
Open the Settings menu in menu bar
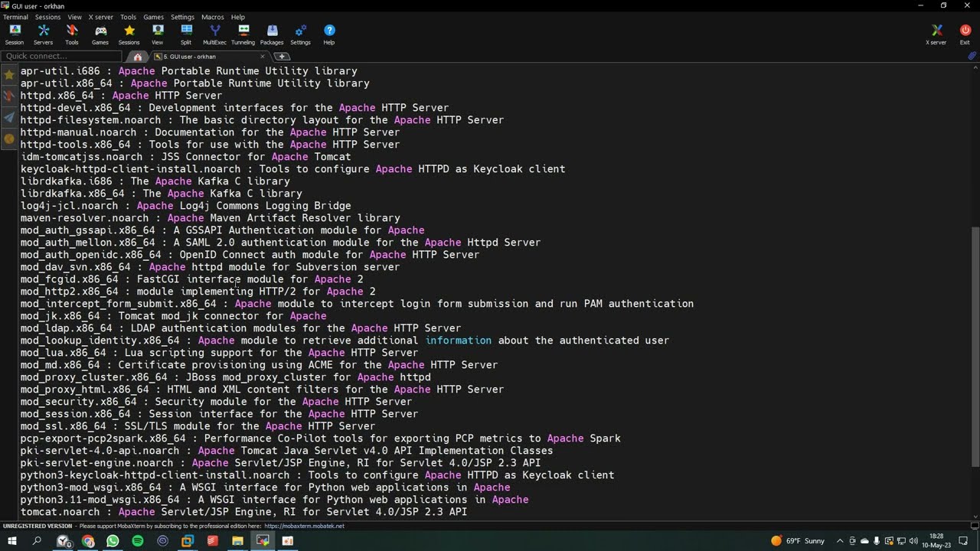182,17
